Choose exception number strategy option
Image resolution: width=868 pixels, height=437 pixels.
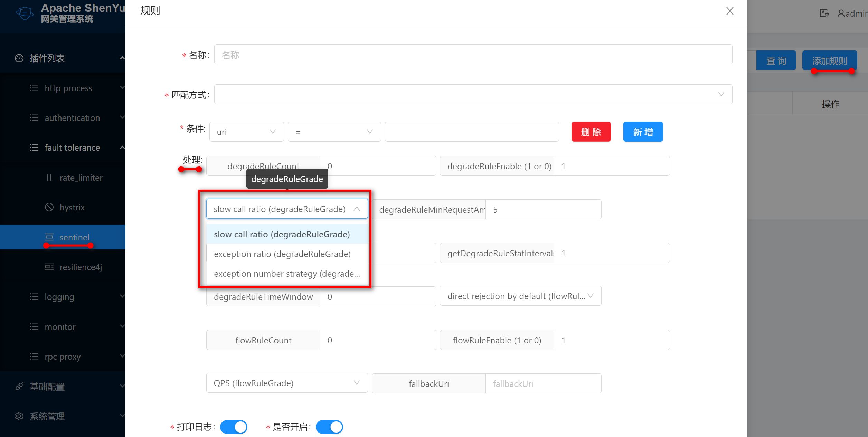(x=287, y=274)
